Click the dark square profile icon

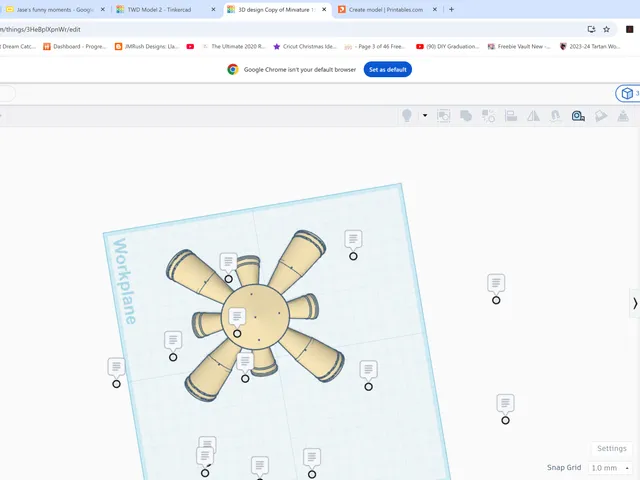[x=630, y=29]
